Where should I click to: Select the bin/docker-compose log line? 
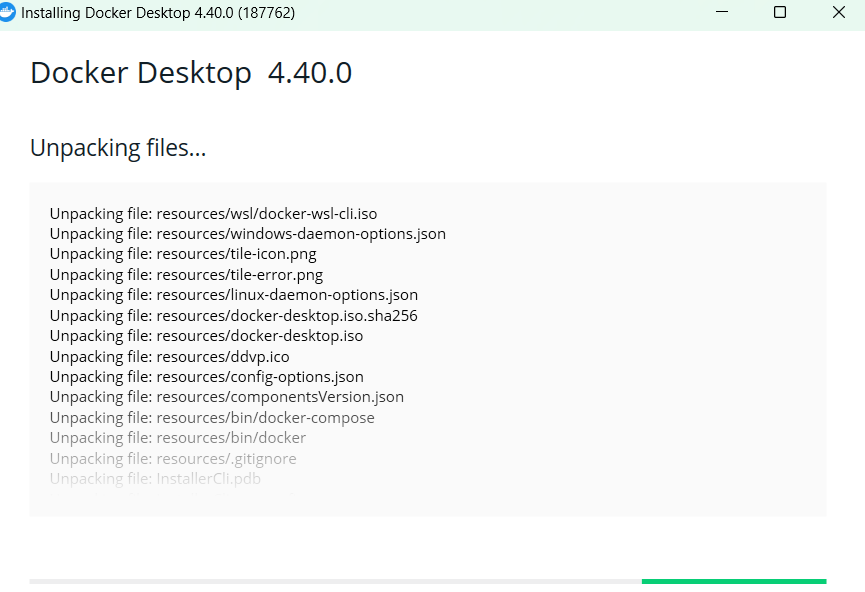[x=212, y=418]
